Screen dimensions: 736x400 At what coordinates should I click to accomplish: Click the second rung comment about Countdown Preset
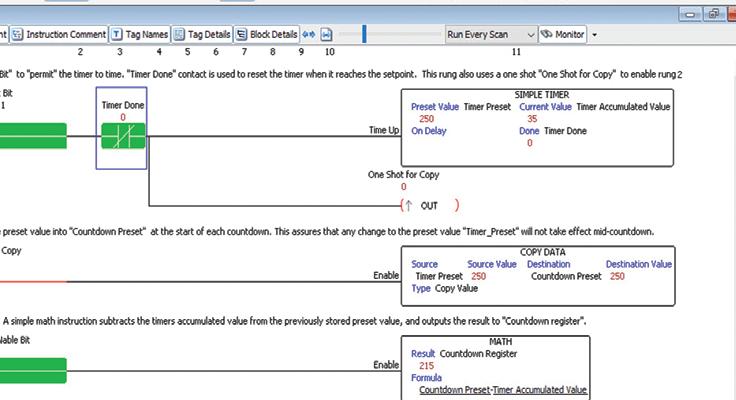(x=327, y=231)
